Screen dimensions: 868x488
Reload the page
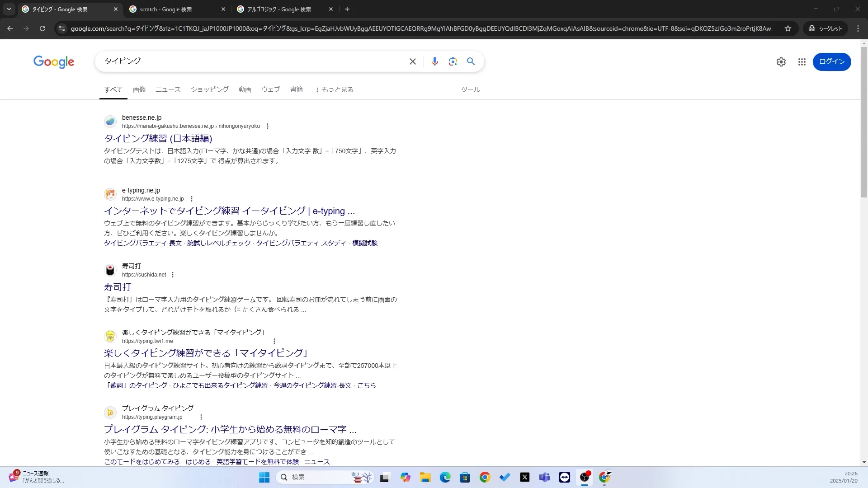click(x=42, y=28)
